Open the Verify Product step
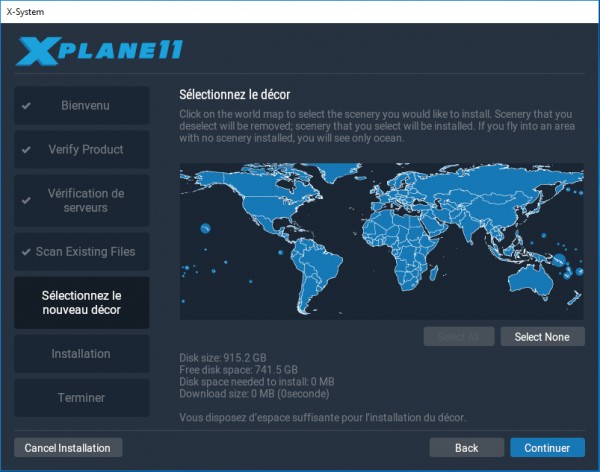The image size is (600, 472). point(82,149)
